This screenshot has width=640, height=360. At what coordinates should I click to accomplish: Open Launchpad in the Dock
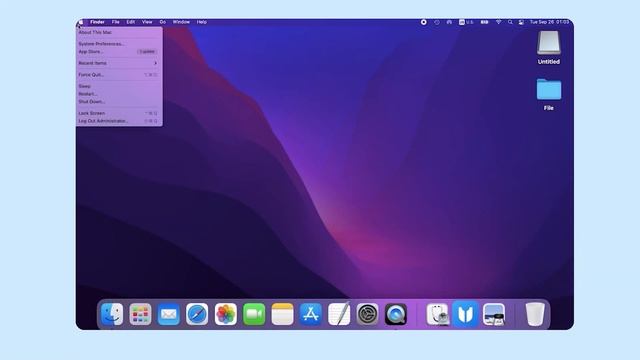[140, 314]
